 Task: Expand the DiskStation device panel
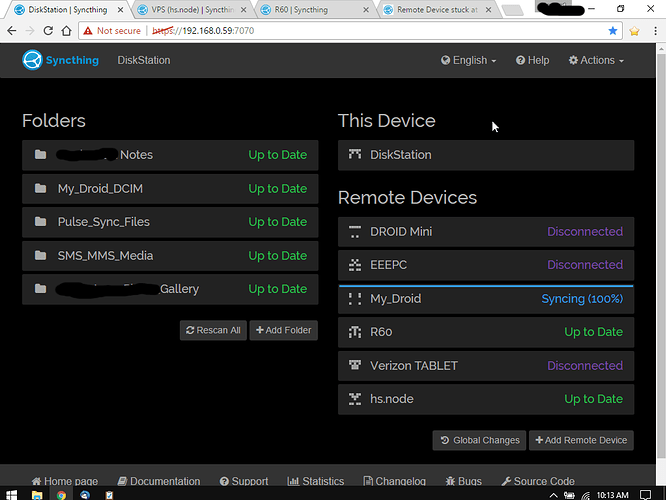pos(486,155)
